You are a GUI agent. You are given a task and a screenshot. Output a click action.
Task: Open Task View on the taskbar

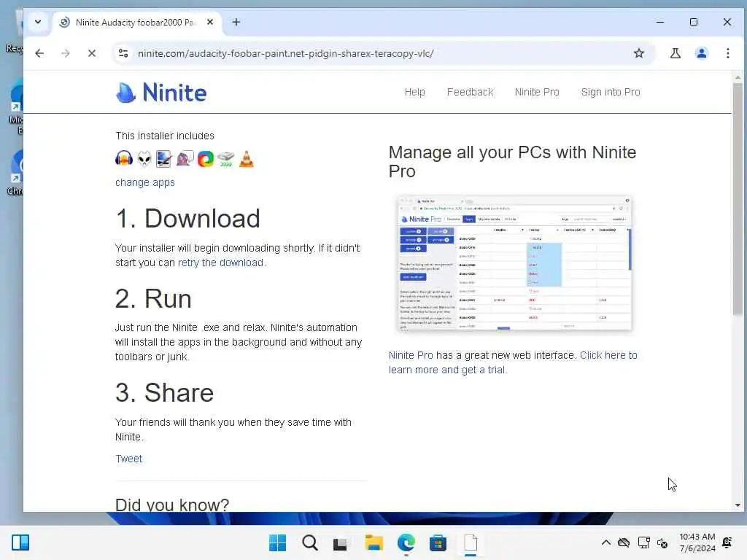point(340,542)
